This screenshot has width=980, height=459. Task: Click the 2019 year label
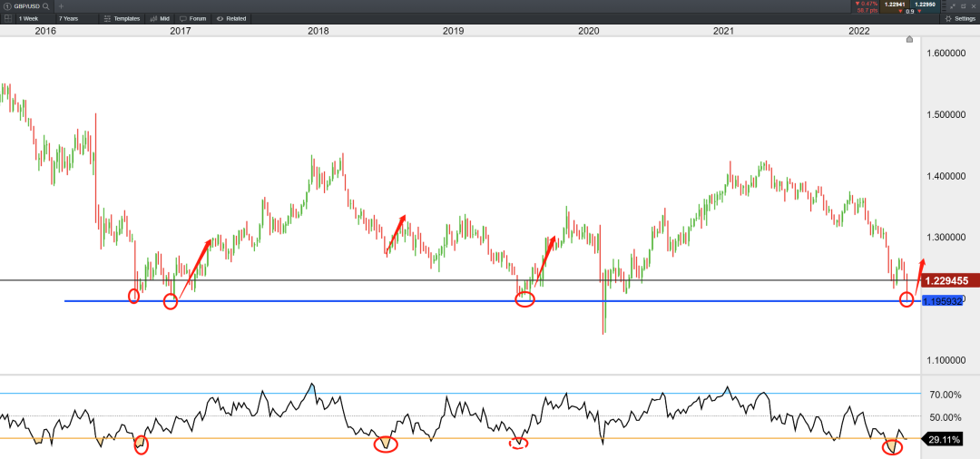click(x=453, y=30)
